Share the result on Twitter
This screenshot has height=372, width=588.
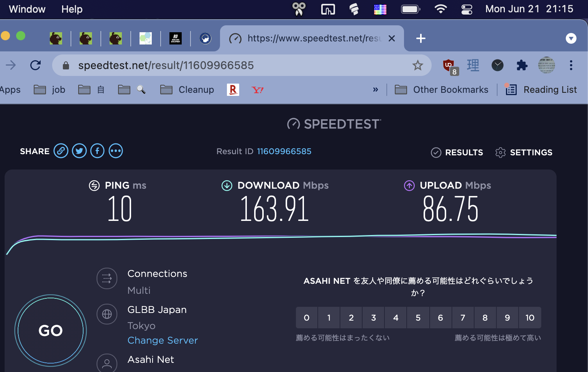(x=79, y=151)
